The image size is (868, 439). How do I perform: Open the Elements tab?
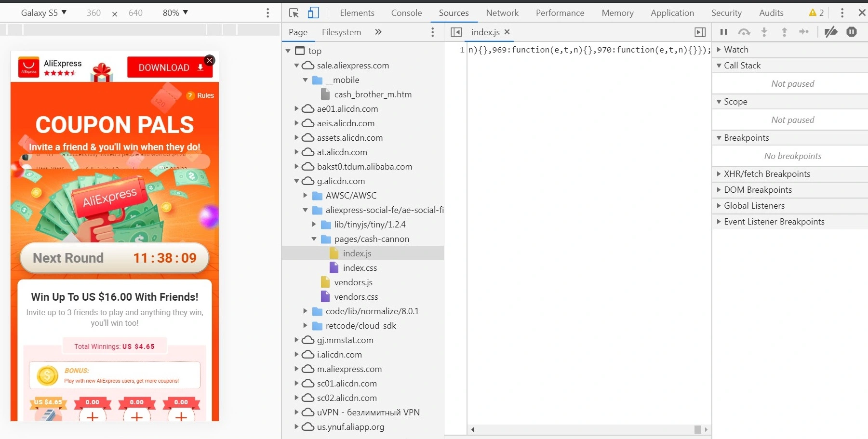tap(357, 13)
